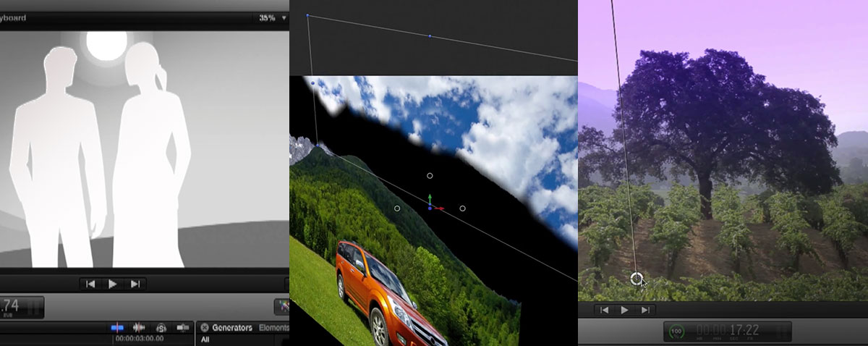Close the Generators browser with X
Viewport: 868px width, 346px height.
tap(204, 328)
